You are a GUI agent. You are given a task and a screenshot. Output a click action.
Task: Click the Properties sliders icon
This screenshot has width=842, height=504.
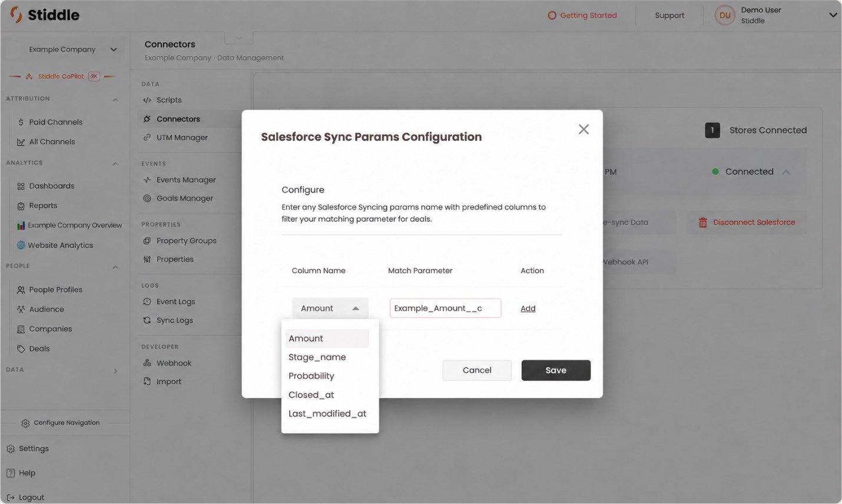point(147,259)
